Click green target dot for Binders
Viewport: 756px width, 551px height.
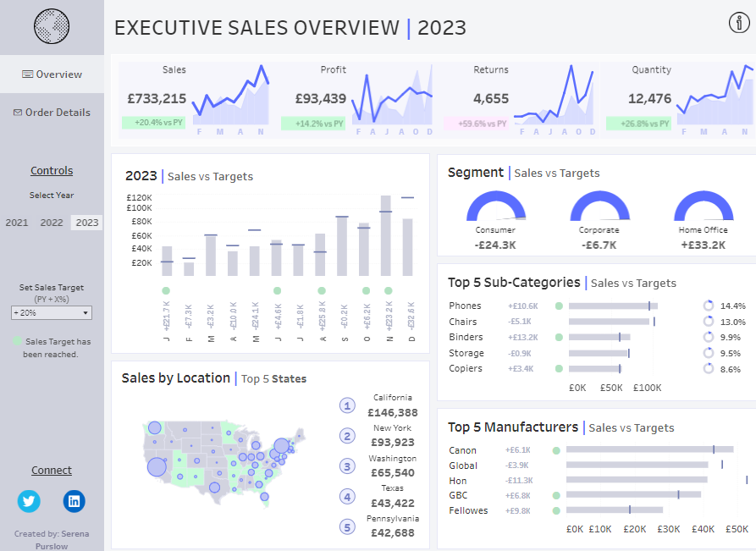point(559,338)
